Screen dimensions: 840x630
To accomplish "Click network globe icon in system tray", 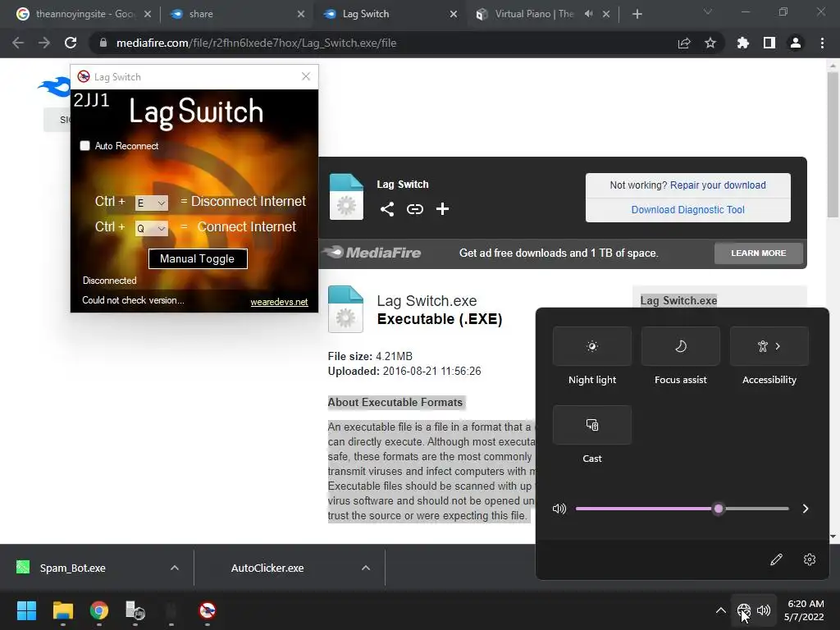I will coord(743,610).
